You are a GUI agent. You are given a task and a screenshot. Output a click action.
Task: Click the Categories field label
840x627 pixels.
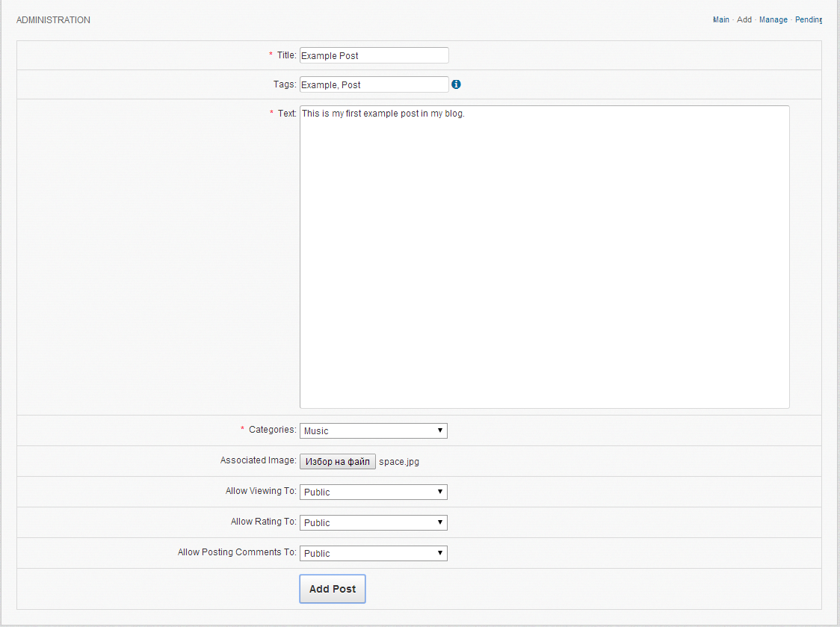coord(272,430)
